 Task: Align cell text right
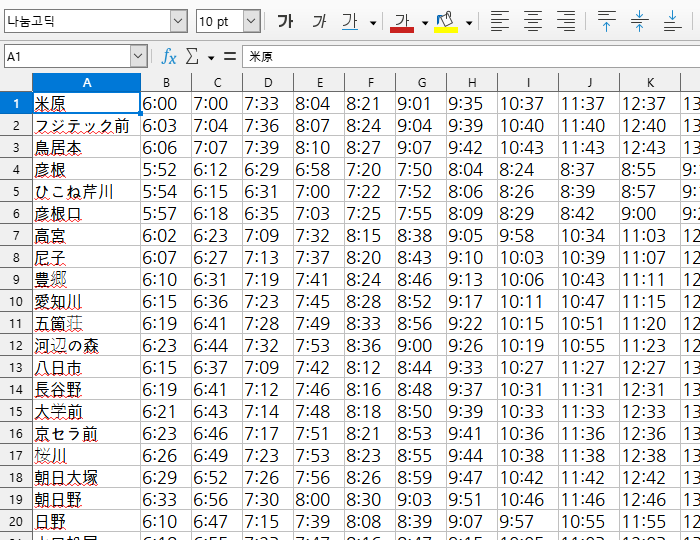[x=566, y=21]
